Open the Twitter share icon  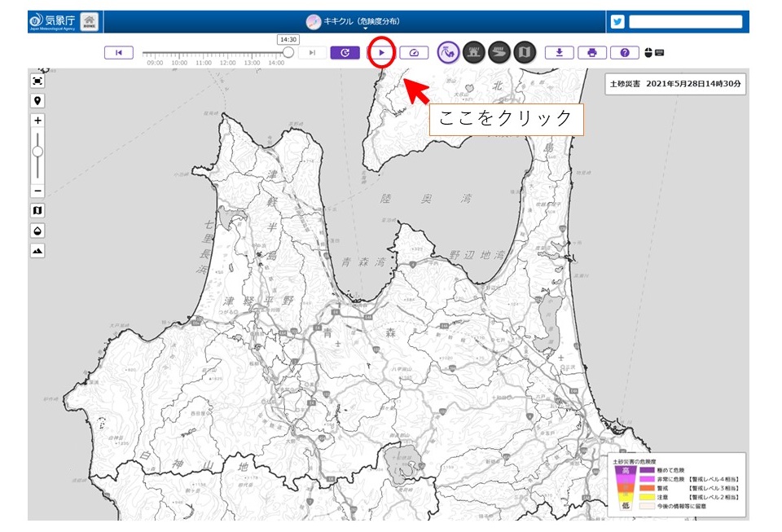(x=617, y=21)
